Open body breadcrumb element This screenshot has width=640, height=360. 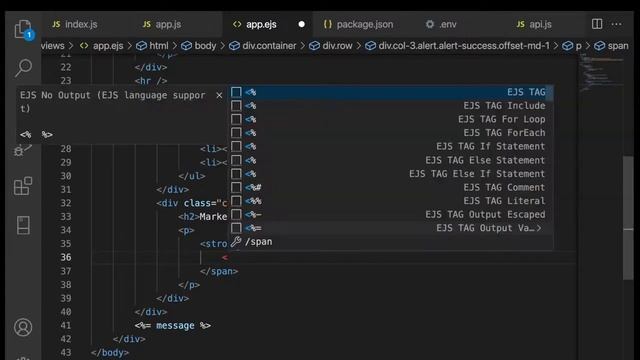198,46
